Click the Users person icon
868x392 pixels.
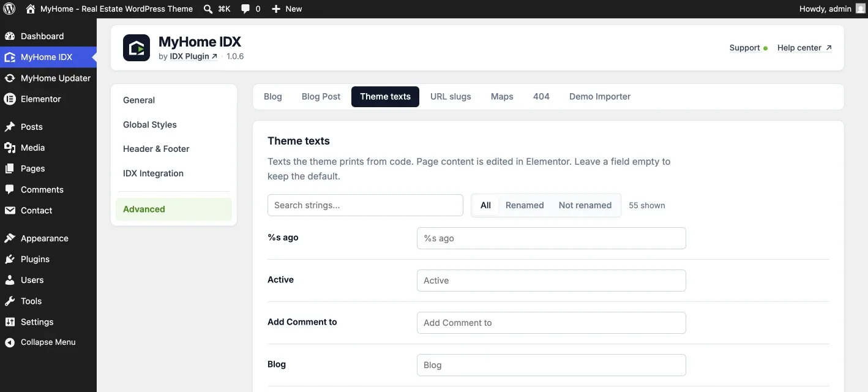pyautogui.click(x=10, y=280)
